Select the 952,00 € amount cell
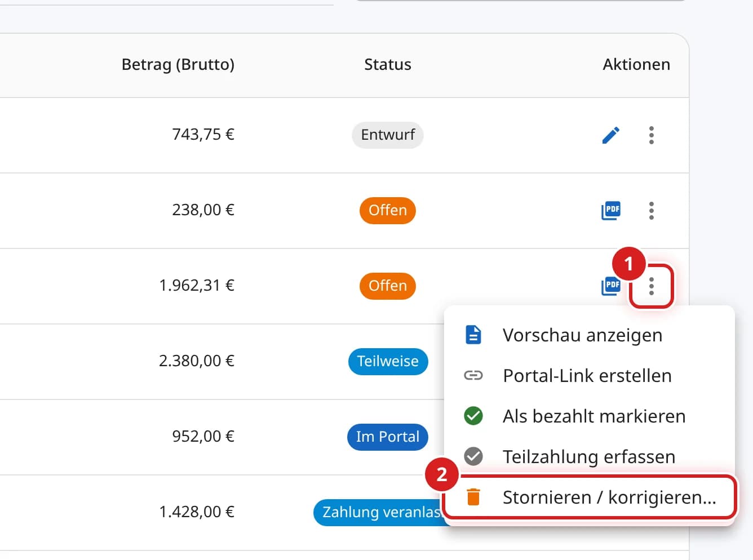 (203, 437)
